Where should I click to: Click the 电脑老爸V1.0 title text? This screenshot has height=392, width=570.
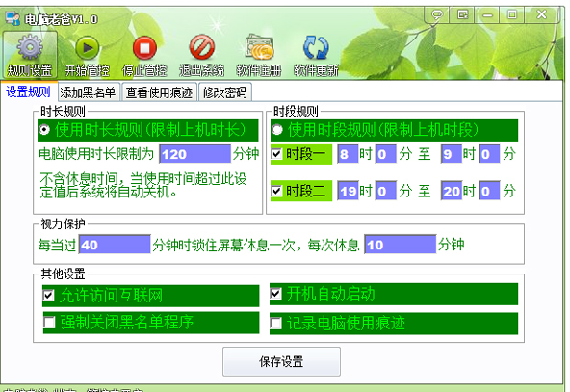click(61, 19)
